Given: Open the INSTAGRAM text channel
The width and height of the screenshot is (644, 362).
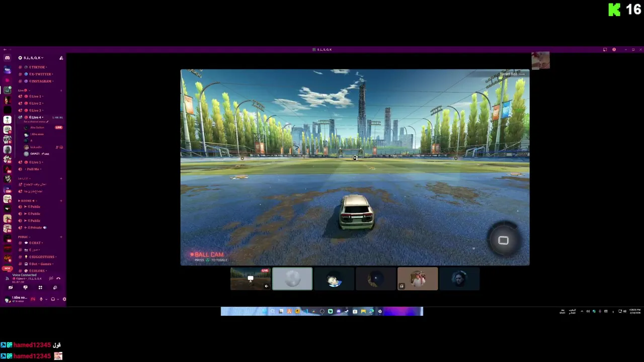Looking at the screenshot, I should pyautogui.click(x=40, y=81).
